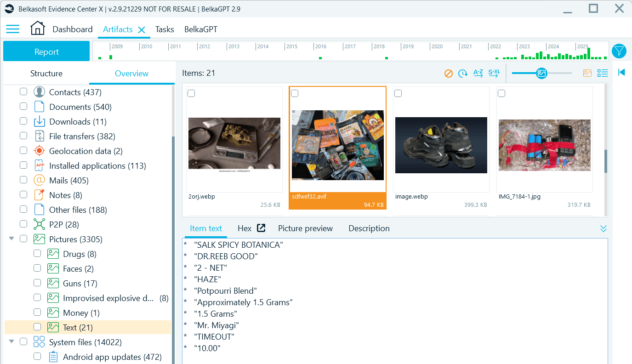Click the sort by time clock icon
Screen dimensions: 632x364
[x=463, y=73]
